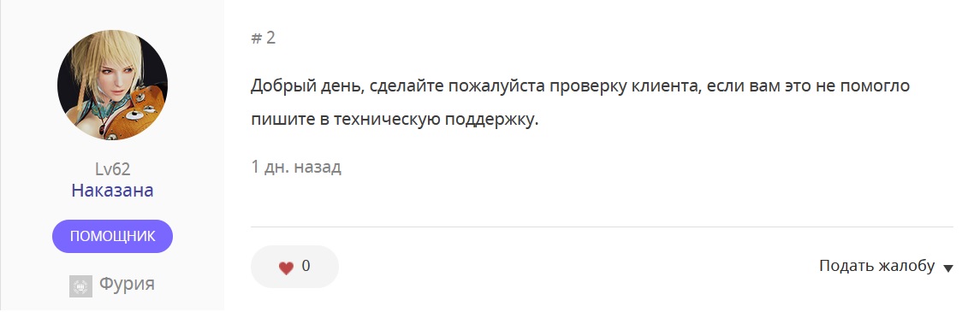The height and width of the screenshot is (312, 980).
Task: Click the 1 дн. назад timestamp
Action: coord(296,168)
